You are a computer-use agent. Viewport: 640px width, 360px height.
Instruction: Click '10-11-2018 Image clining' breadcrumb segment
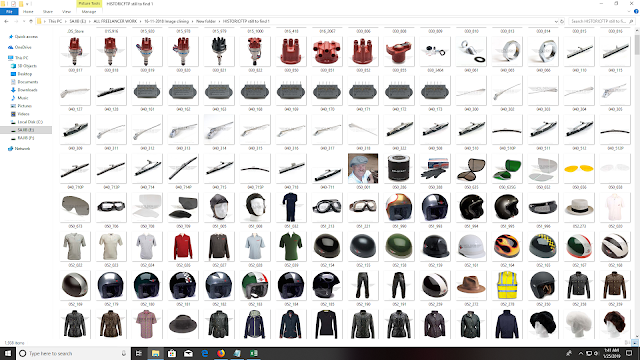[167, 21]
